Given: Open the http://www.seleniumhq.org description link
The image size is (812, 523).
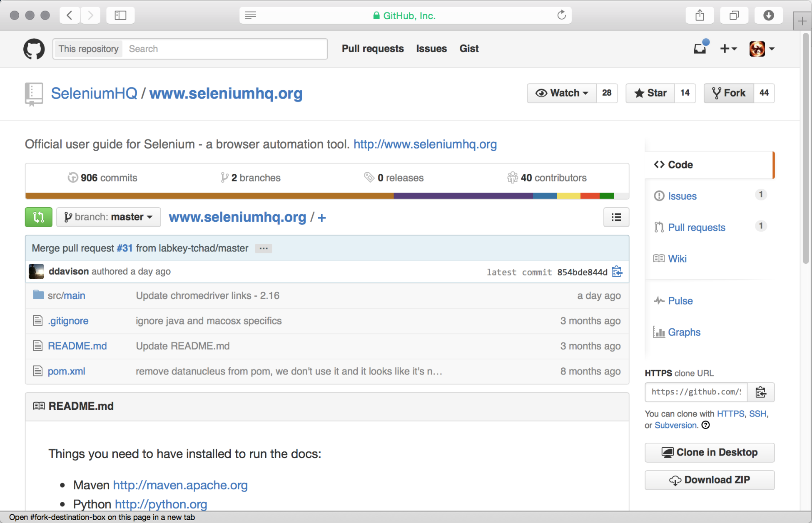Looking at the screenshot, I should 425,144.
